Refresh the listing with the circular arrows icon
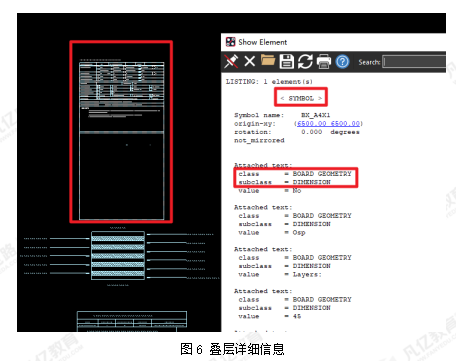The width and height of the screenshot is (456, 361). [305, 62]
